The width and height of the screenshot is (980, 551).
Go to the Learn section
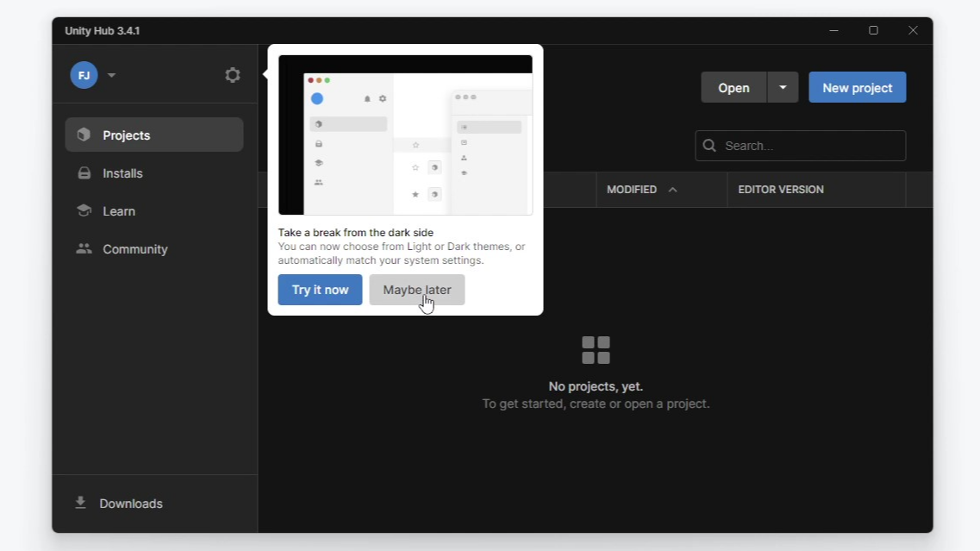[x=154, y=210]
